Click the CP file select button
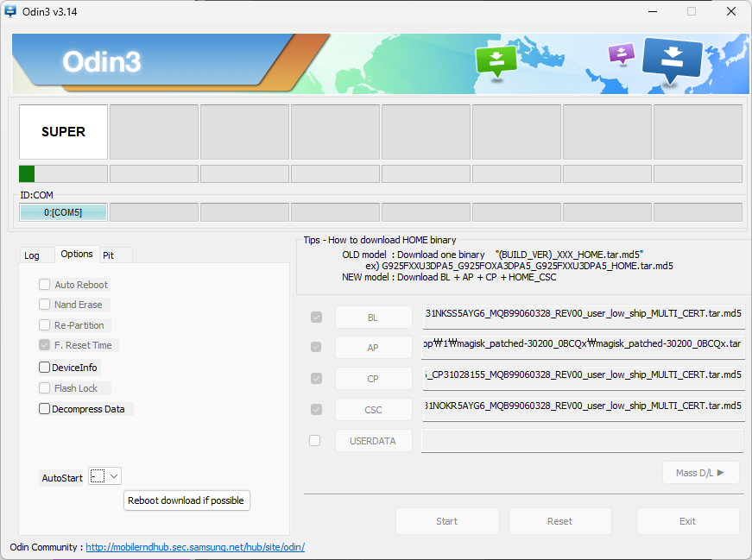The height and width of the screenshot is (560, 752). click(x=373, y=379)
